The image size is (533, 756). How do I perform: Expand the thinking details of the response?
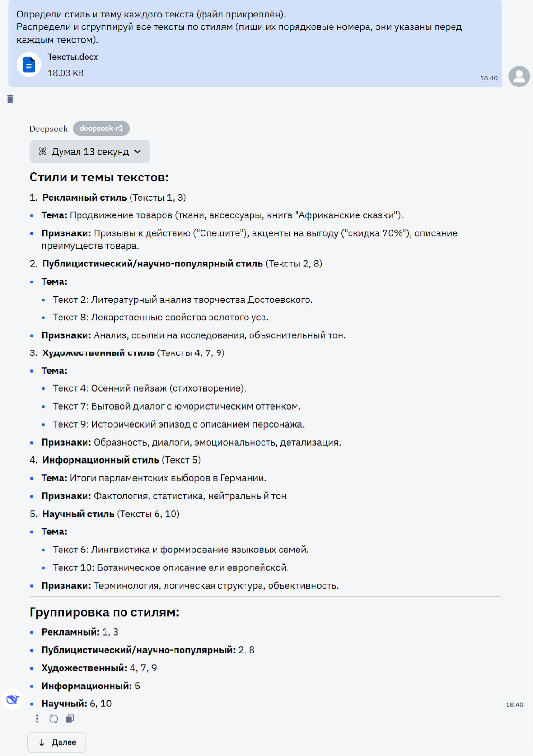[89, 151]
